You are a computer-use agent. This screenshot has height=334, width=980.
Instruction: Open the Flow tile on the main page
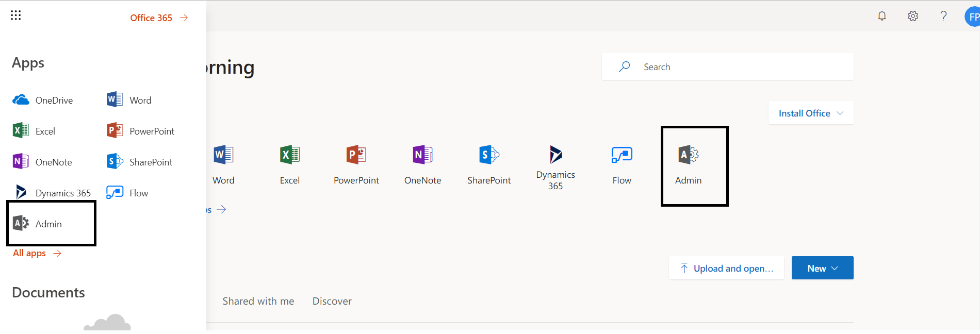tap(622, 164)
